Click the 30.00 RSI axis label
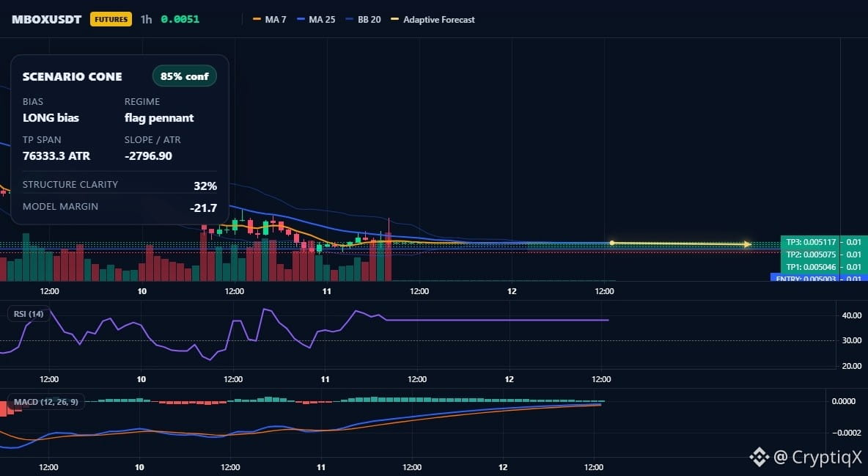Viewport: 868px width, 476px height. 851,340
